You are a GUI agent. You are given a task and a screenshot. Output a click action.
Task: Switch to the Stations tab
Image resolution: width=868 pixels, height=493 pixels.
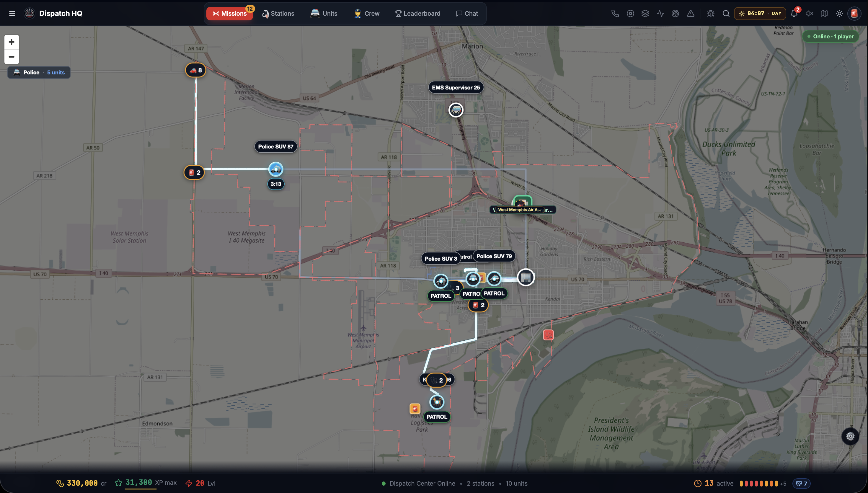[278, 14]
